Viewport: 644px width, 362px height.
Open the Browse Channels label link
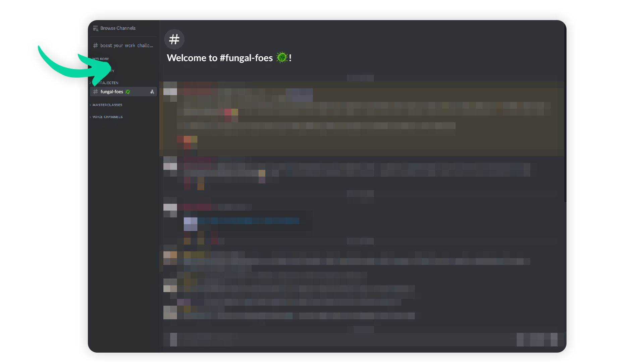[118, 28]
